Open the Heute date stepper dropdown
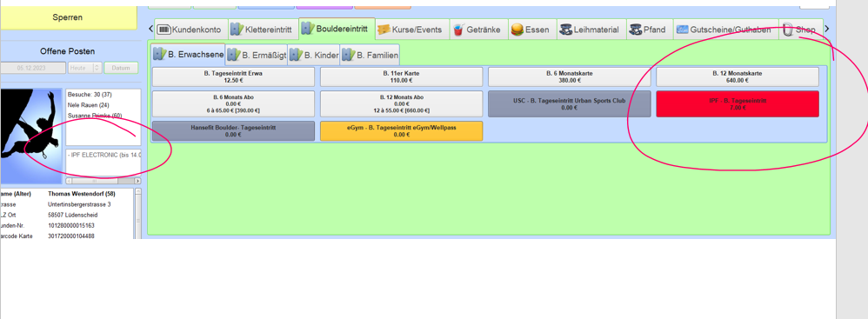Viewport: 868px width, 319px height. [85, 68]
